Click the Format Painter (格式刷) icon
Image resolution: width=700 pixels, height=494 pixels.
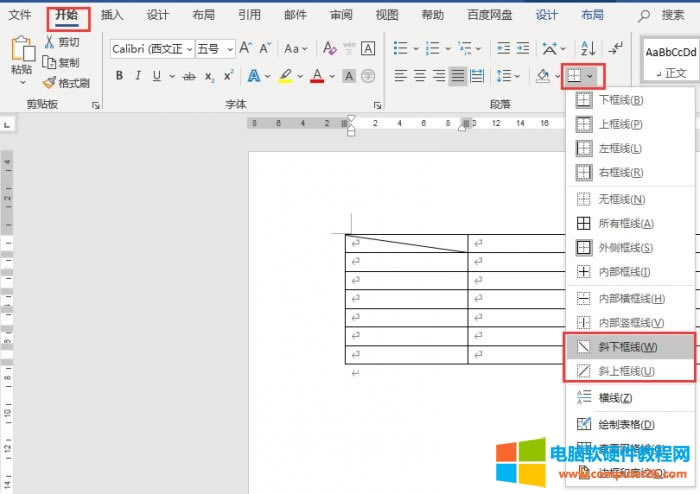(x=49, y=83)
